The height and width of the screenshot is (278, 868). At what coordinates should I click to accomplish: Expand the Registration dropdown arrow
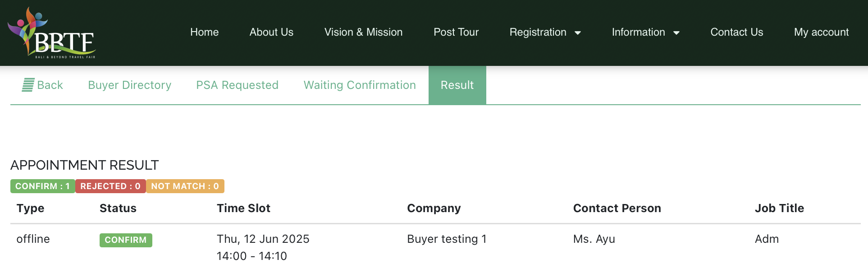click(x=578, y=33)
